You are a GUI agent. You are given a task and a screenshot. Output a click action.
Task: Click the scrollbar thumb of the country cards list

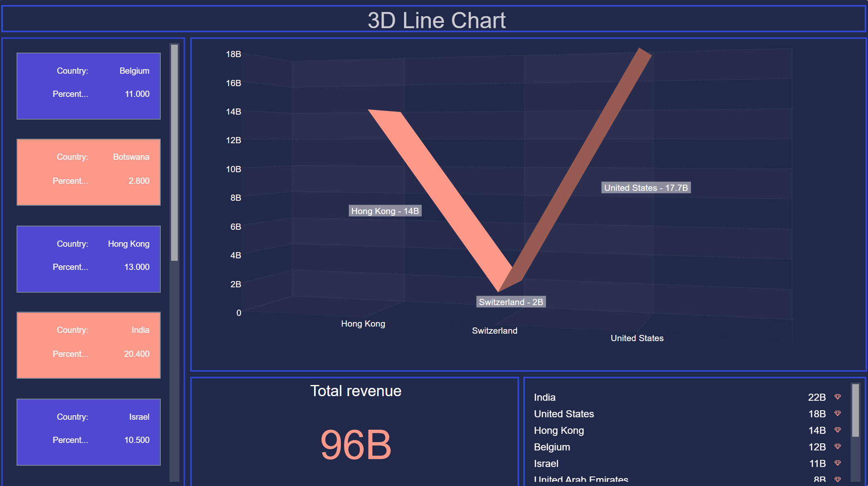(174, 153)
